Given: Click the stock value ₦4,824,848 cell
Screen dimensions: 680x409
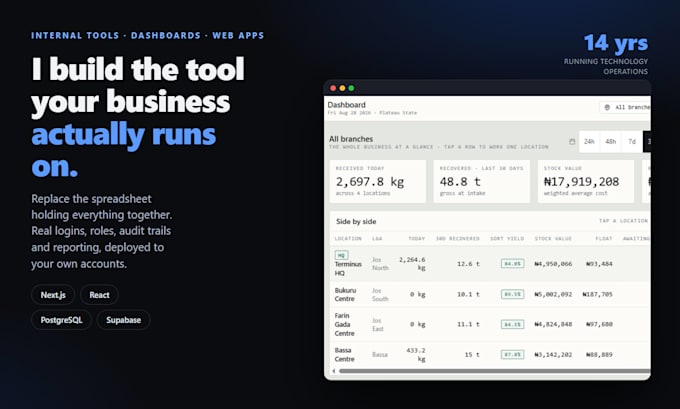Looking at the screenshot, I should coord(553,324).
